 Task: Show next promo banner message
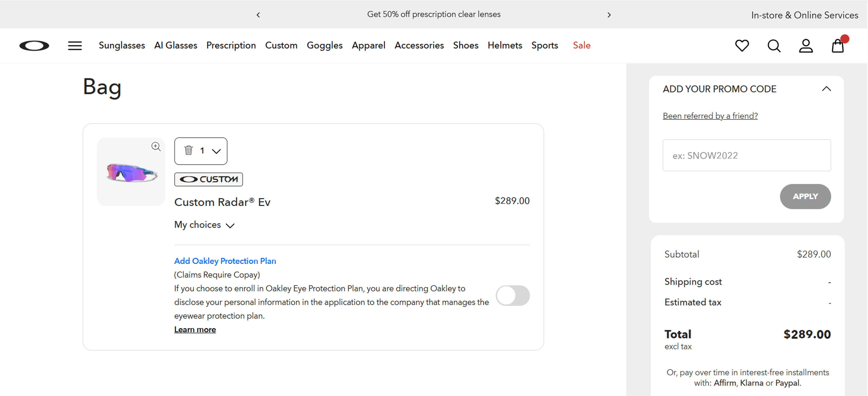[609, 15]
